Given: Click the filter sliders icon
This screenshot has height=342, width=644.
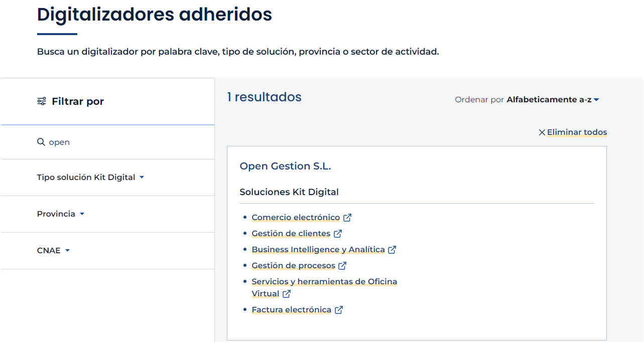Looking at the screenshot, I should (42, 101).
